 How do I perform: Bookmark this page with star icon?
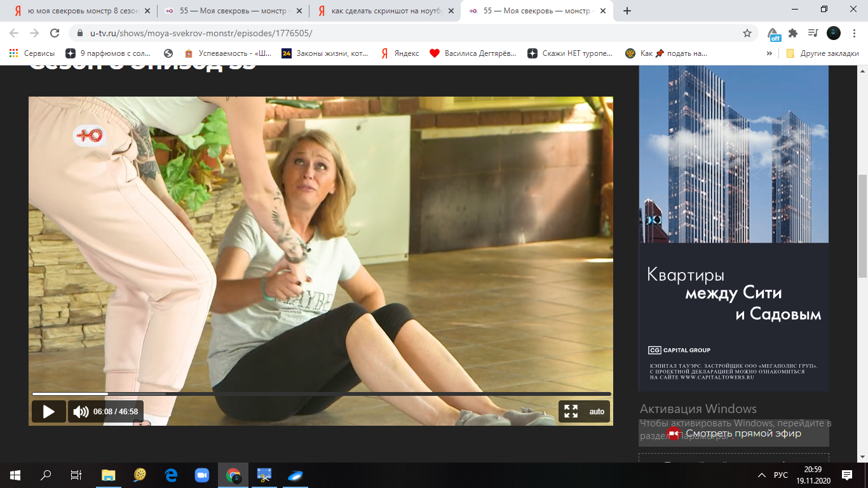(x=747, y=33)
